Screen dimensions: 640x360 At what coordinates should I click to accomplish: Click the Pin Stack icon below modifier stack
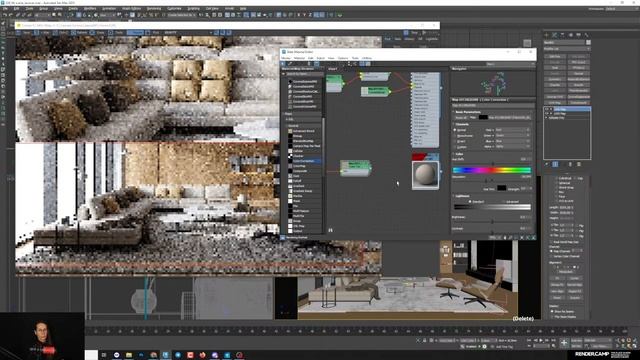point(547,164)
